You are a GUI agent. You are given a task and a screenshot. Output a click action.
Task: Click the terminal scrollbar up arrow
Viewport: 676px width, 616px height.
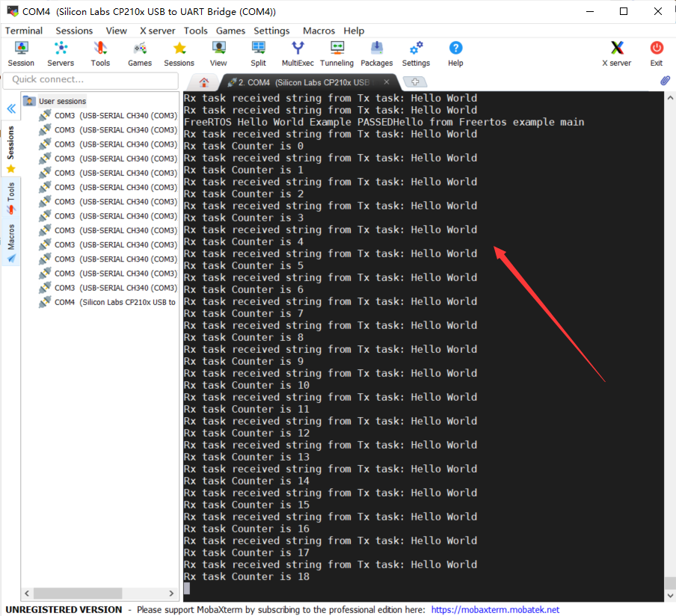(670, 98)
